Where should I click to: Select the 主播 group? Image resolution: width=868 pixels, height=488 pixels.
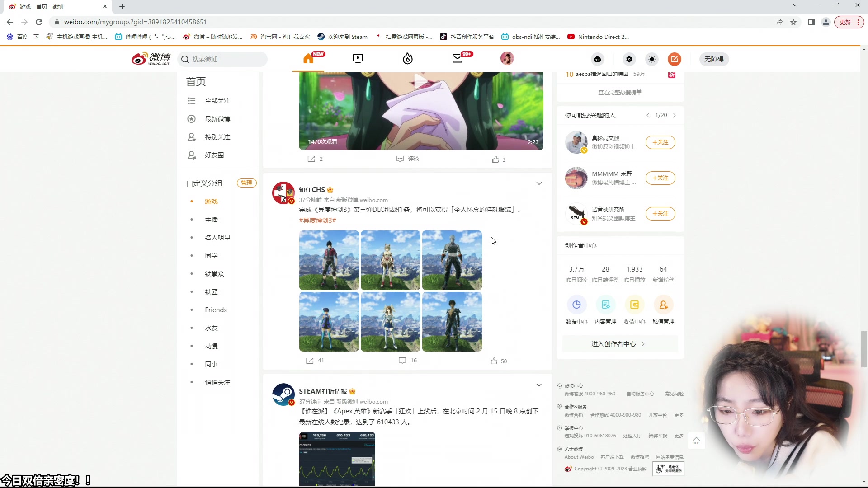click(211, 220)
